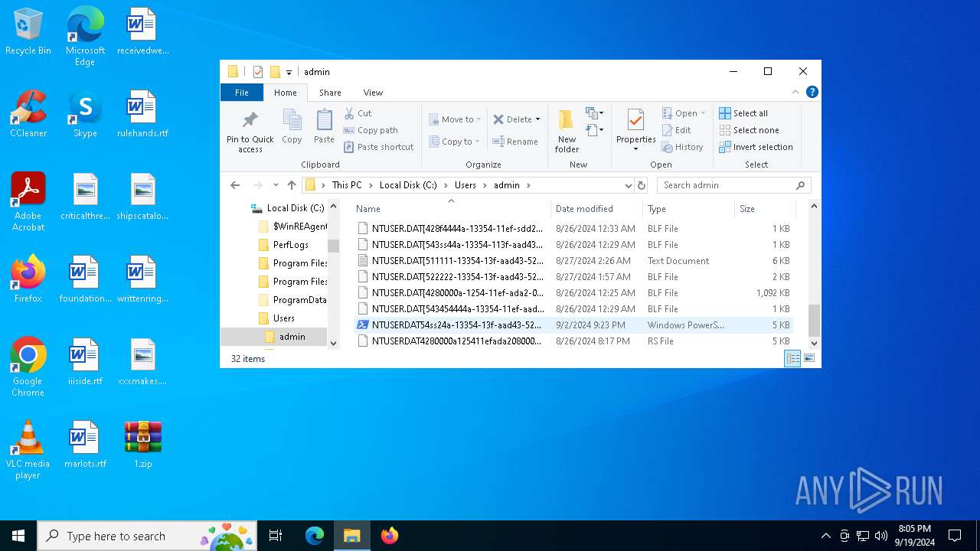Image resolution: width=980 pixels, height=551 pixels.
Task: Click Pin to Quick access icon
Action: 250,131
